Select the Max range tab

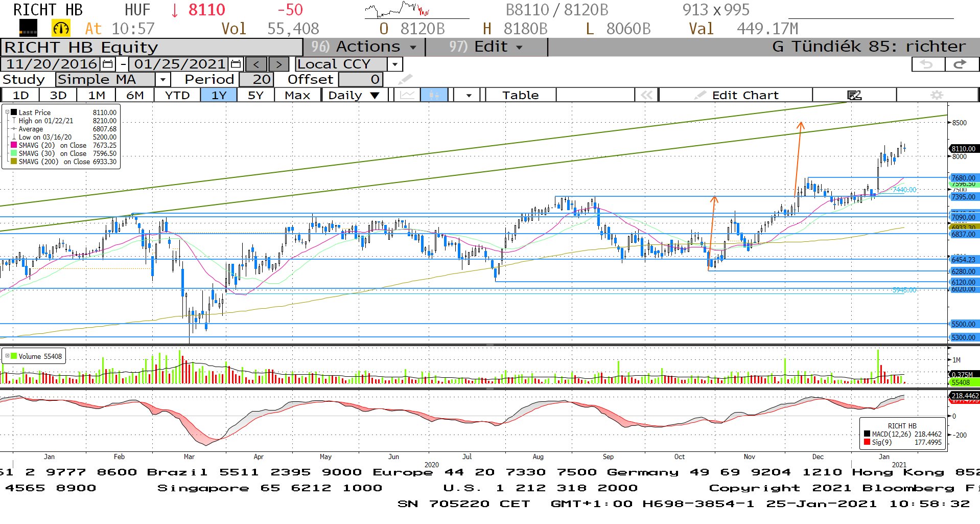[297, 95]
